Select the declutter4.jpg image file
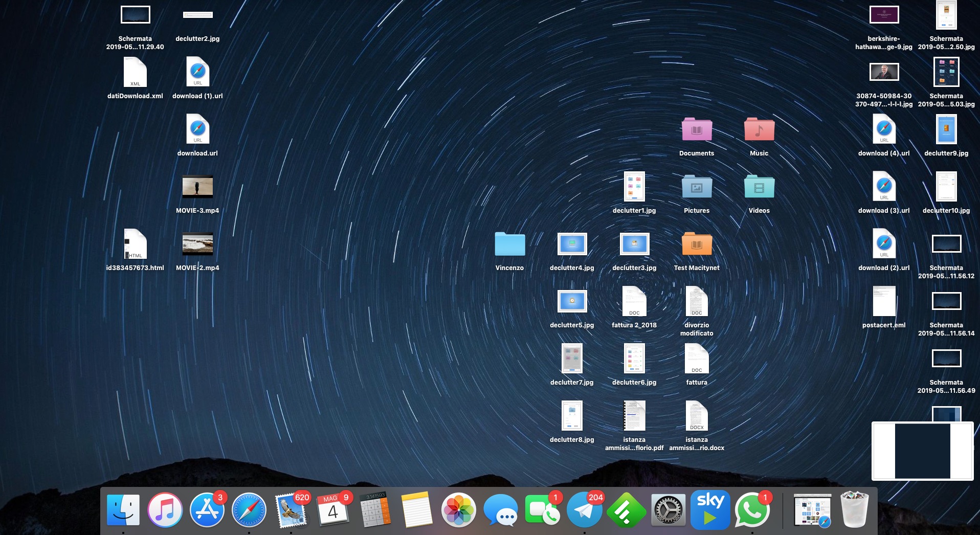This screenshot has width=980, height=535. (572, 244)
